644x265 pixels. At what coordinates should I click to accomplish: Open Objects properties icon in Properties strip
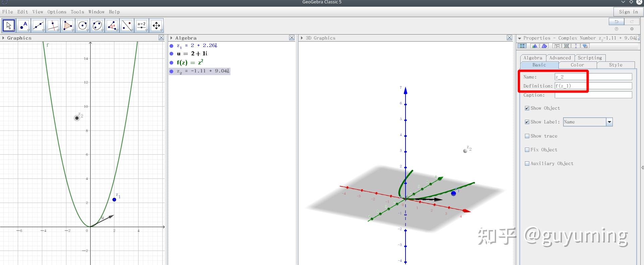(x=522, y=46)
